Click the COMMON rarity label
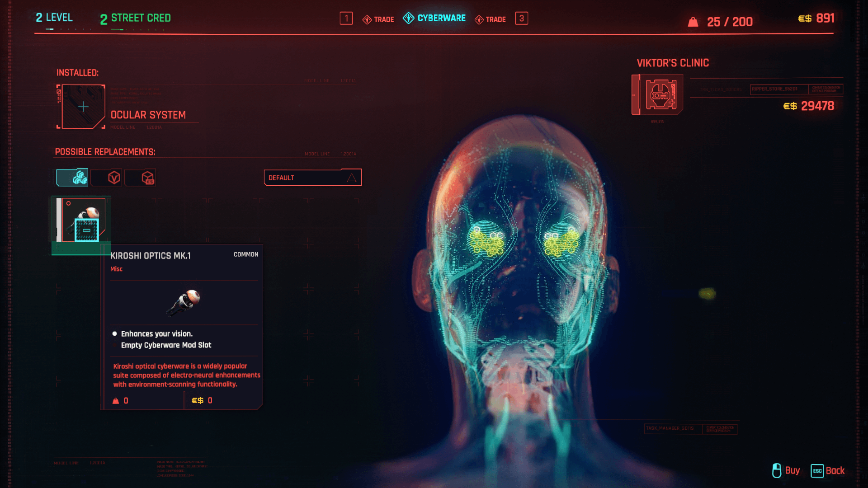868x488 pixels. point(246,255)
